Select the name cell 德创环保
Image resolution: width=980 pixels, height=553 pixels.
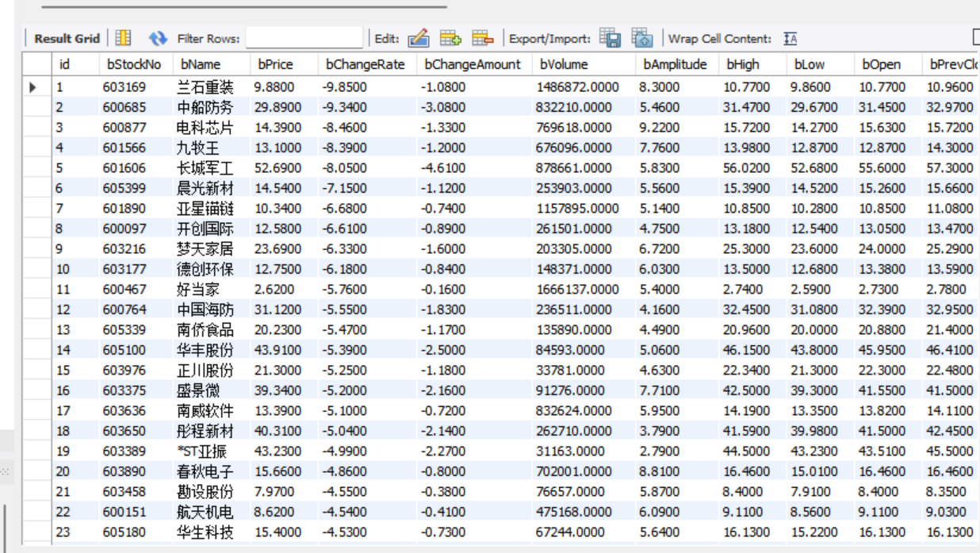(205, 269)
